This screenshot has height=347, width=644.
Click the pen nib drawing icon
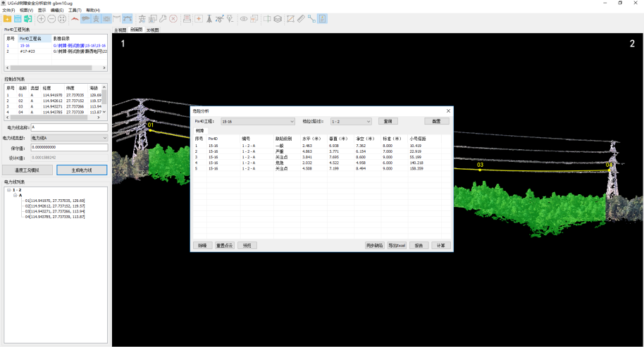click(230, 19)
